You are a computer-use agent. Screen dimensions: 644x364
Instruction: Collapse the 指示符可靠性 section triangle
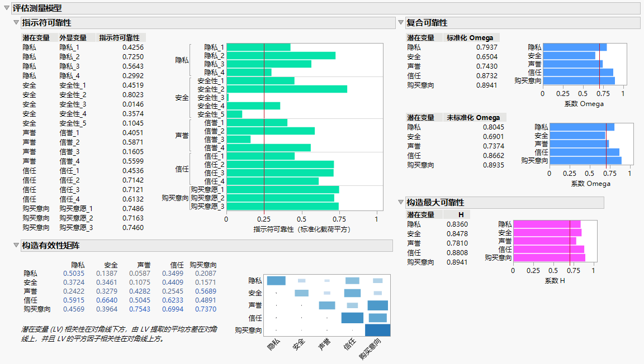point(16,22)
